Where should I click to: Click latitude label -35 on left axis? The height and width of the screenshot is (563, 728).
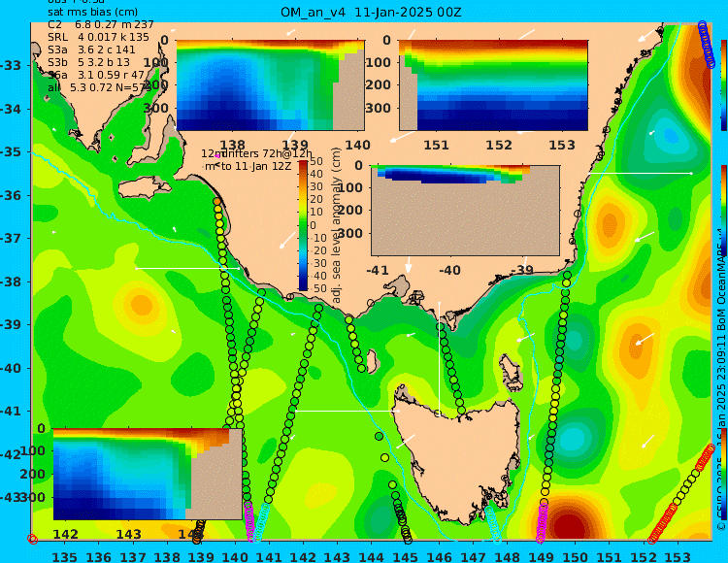11,151
